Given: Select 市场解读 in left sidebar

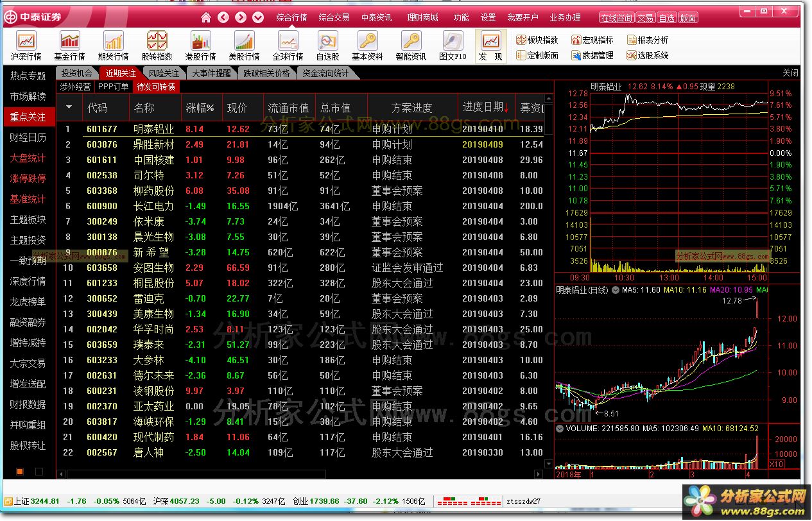Looking at the screenshot, I should coord(28,96).
